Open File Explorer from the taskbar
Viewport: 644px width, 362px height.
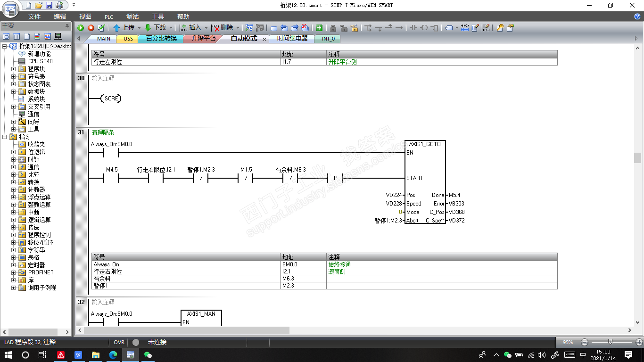click(96, 354)
